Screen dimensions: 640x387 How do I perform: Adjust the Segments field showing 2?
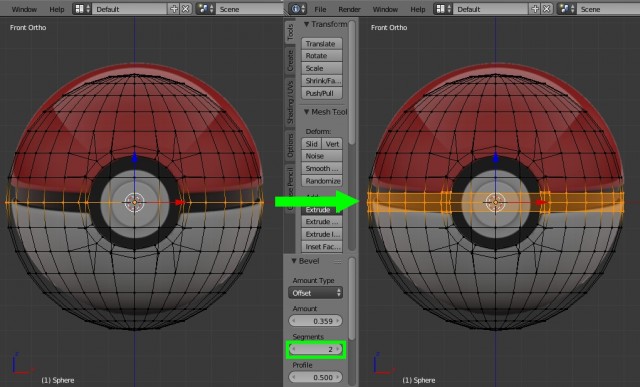coord(316,349)
